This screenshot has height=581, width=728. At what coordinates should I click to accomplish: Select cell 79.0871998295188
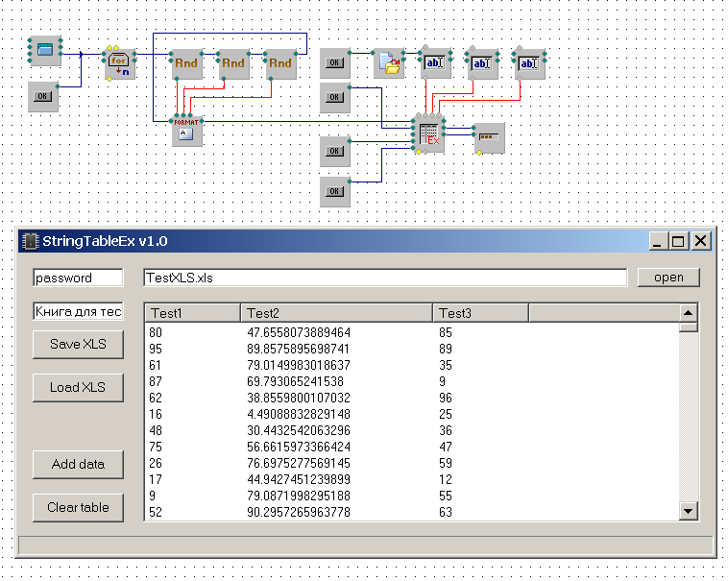tap(299, 496)
